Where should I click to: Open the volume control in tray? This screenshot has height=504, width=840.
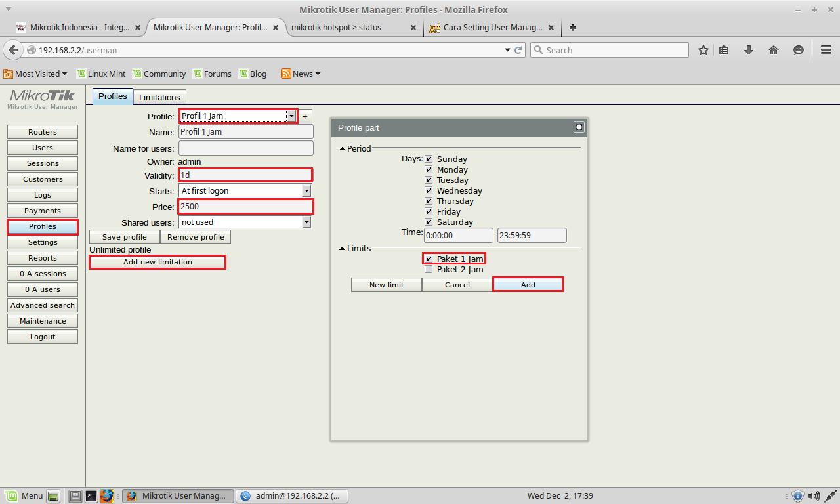(814, 496)
